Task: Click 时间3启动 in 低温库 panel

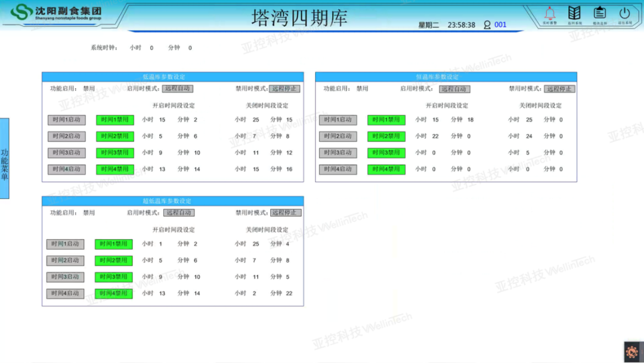Action: click(67, 152)
